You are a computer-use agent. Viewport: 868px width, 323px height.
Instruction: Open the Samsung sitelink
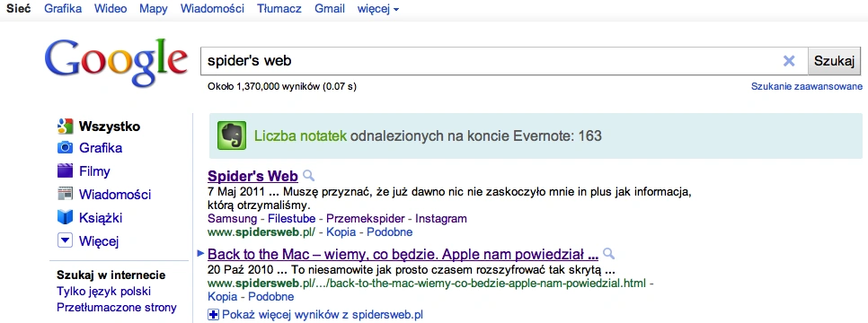(233, 218)
